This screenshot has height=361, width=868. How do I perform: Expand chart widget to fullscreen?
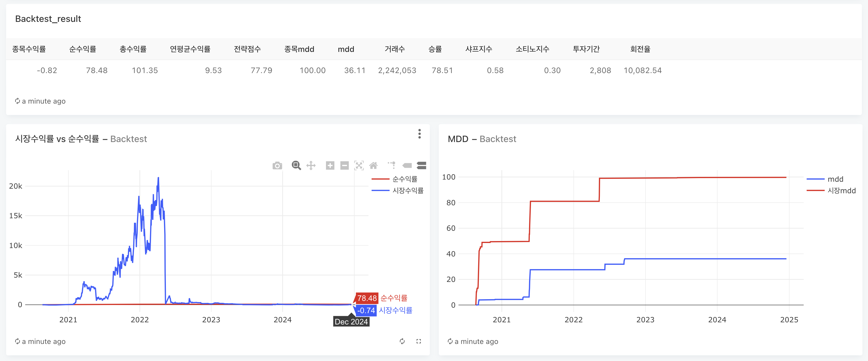tap(418, 341)
